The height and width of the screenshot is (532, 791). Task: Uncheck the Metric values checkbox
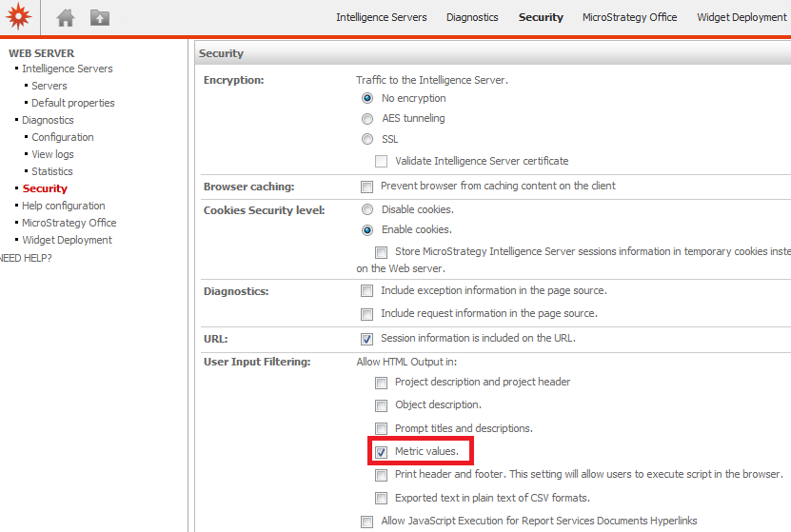(381, 451)
